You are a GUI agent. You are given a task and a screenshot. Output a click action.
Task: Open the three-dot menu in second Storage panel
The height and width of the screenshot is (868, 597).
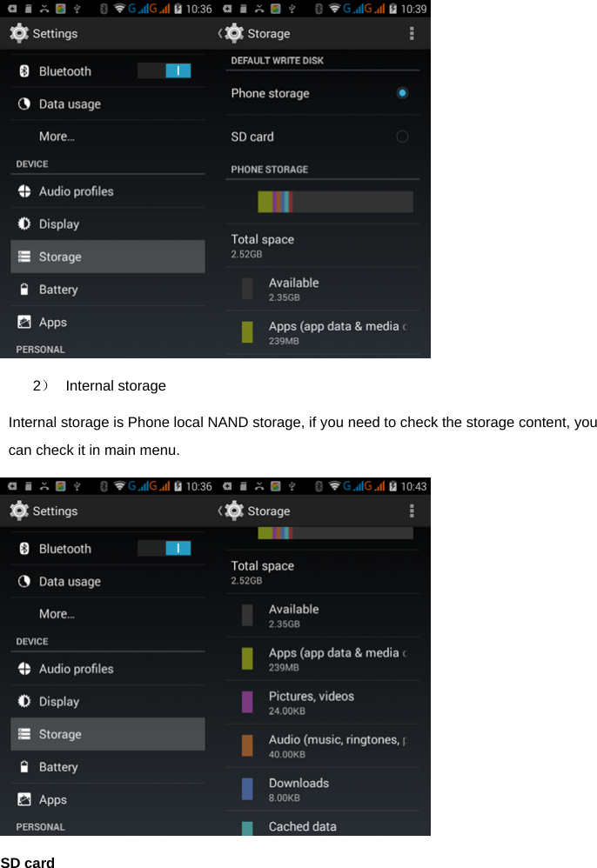click(x=412, y=511)
